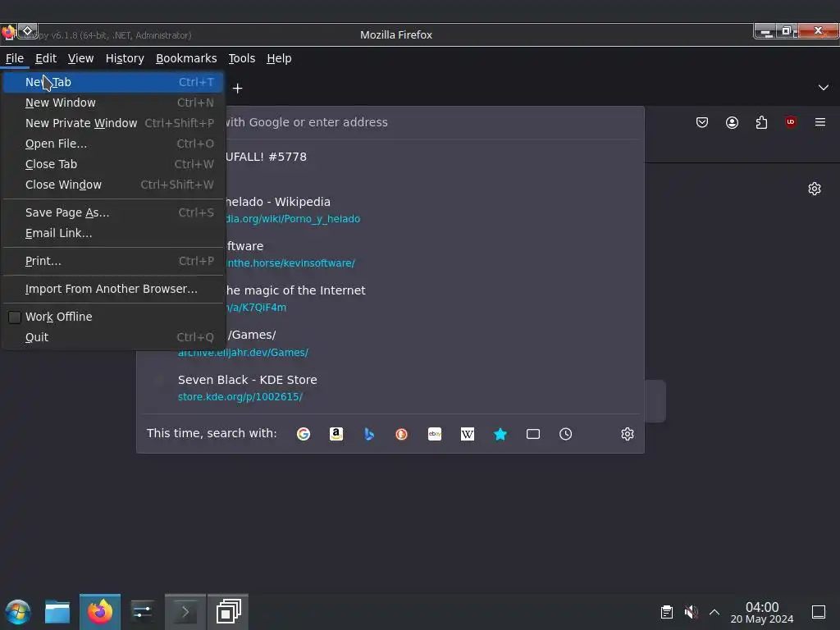Add a new tab with plus button

(x=237, y=88)
